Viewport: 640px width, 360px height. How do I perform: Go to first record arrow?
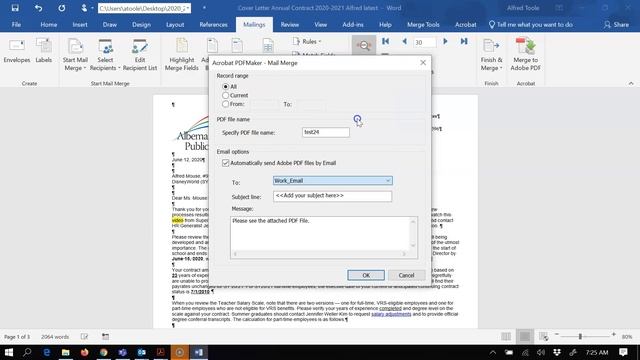tap(385, 41)
